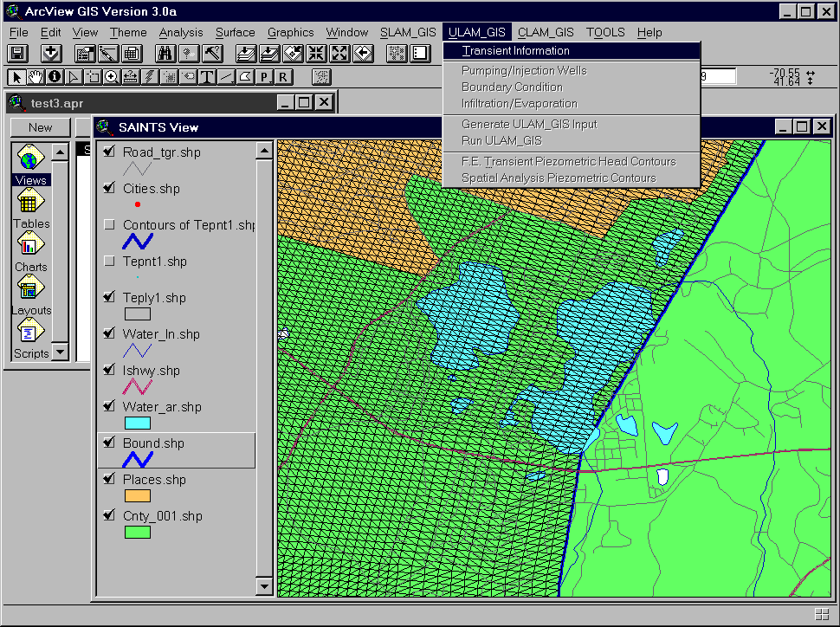Open the TOOLS menu
The height and width of the screenshot is (627, 840).
pyautogui.click(x=605, y=32)
